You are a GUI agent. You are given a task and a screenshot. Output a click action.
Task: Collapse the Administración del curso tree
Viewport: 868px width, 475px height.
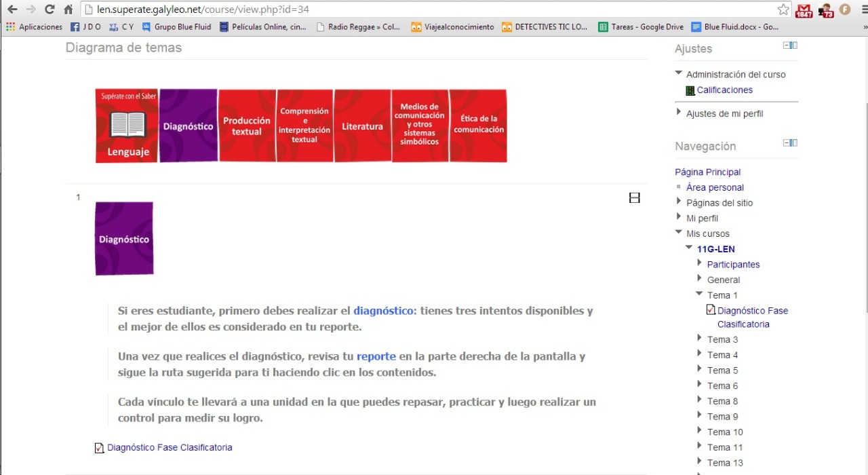click(679, 73)
